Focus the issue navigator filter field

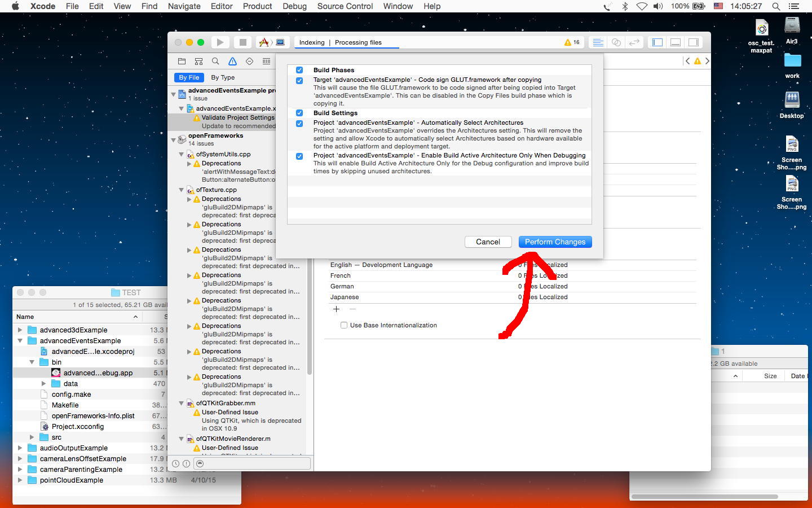tap(252, 463)
